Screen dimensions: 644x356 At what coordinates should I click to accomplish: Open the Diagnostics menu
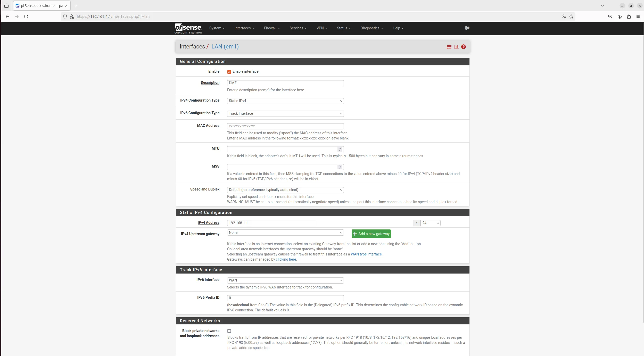371,28
